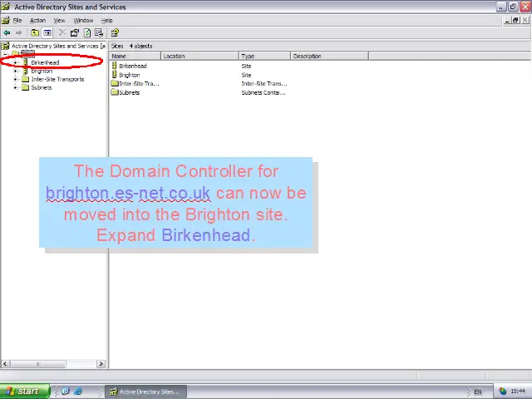The height and width of the screenshot is (399, 532).
Task: Open the Action menu
Action: point(37,20)
